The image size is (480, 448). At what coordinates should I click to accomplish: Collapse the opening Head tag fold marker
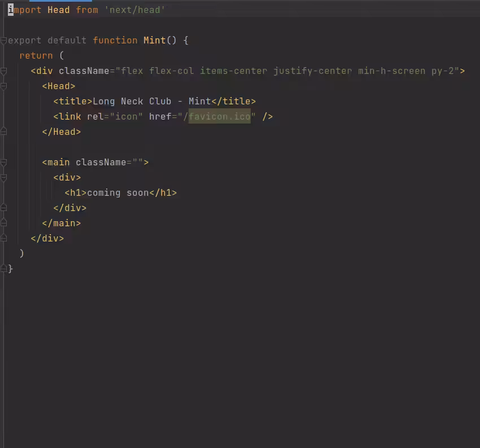click(4, 86)
